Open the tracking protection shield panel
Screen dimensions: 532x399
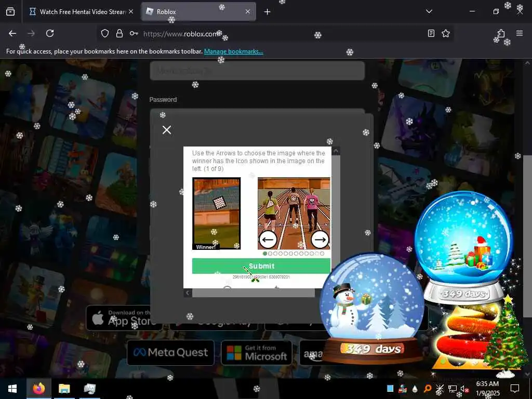[105, 33]
